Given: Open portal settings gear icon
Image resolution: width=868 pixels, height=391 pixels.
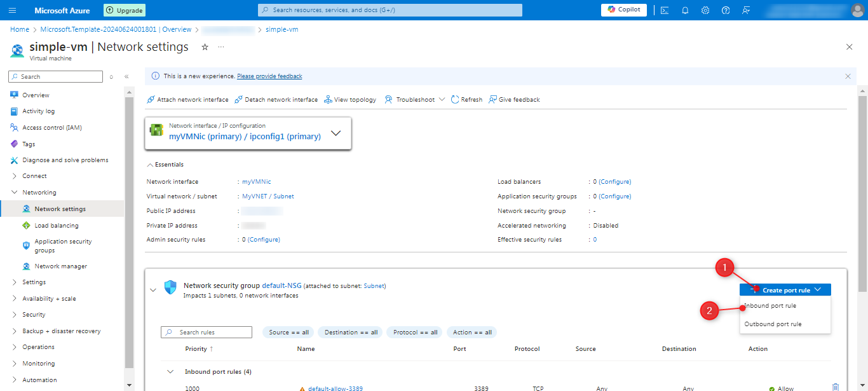Looking at the screenshot, I should (x=705, y=10).
